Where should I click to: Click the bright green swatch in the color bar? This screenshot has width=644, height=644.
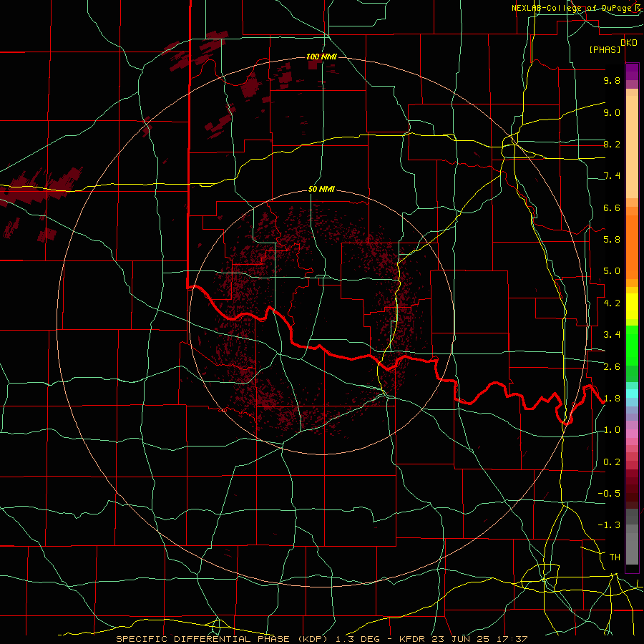pos(632,345)
